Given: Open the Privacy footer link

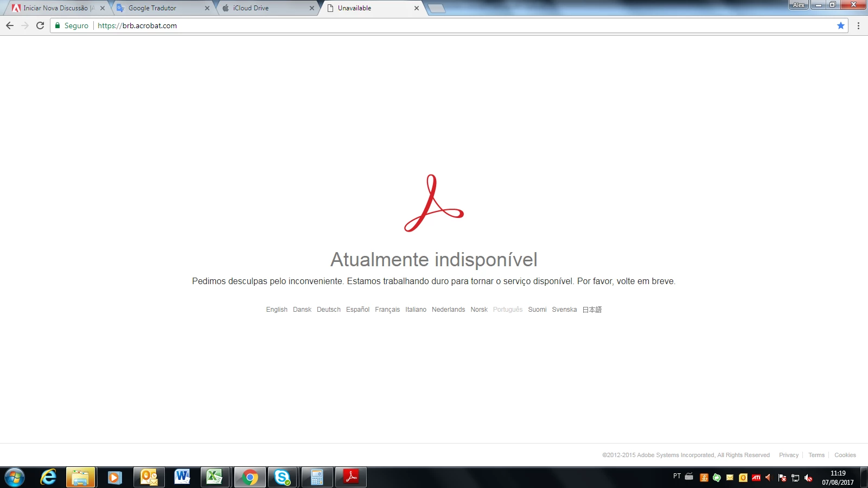Looking at the screenshot, I should point(789,455).
